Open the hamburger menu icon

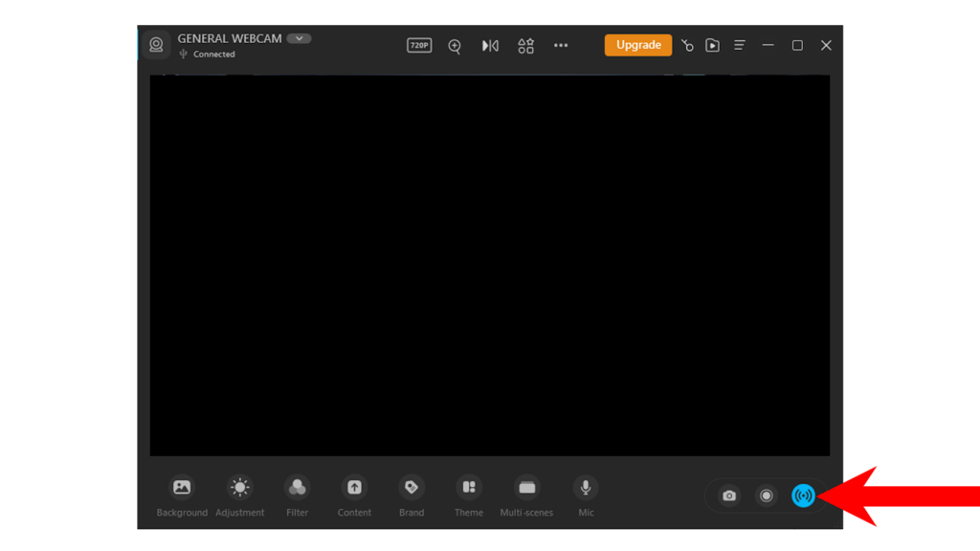740,46
